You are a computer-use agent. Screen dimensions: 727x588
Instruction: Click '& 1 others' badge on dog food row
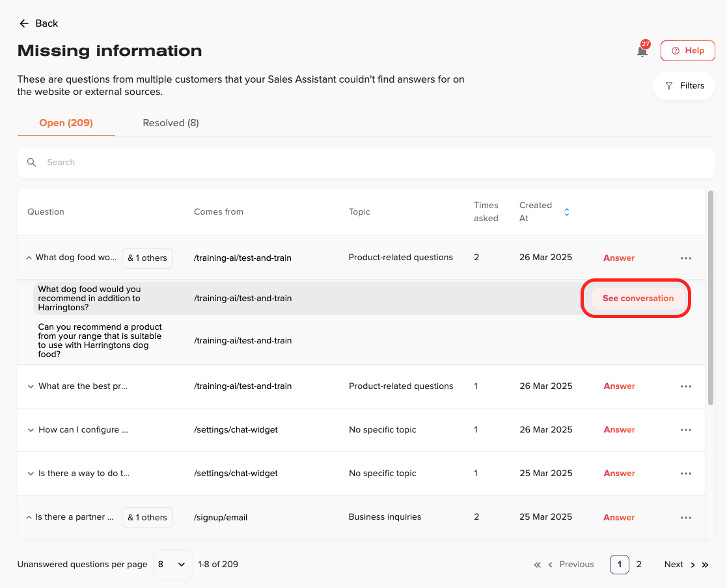point(148,258)
